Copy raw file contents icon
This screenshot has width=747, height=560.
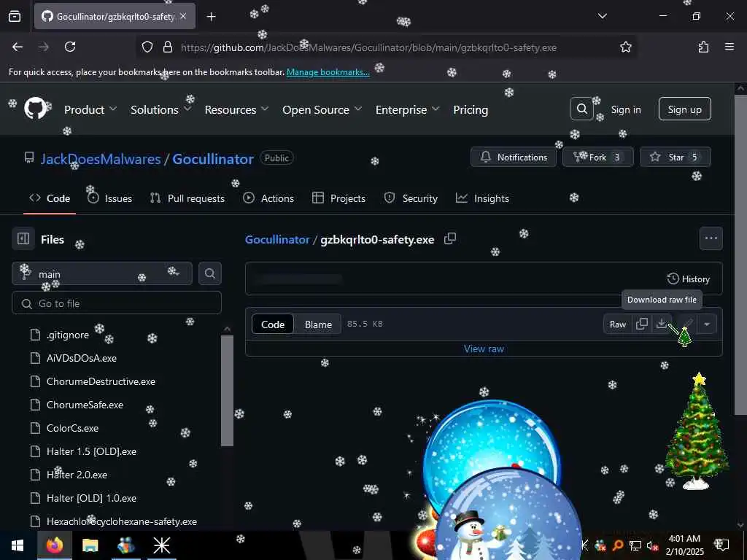(x=642, y=324)
